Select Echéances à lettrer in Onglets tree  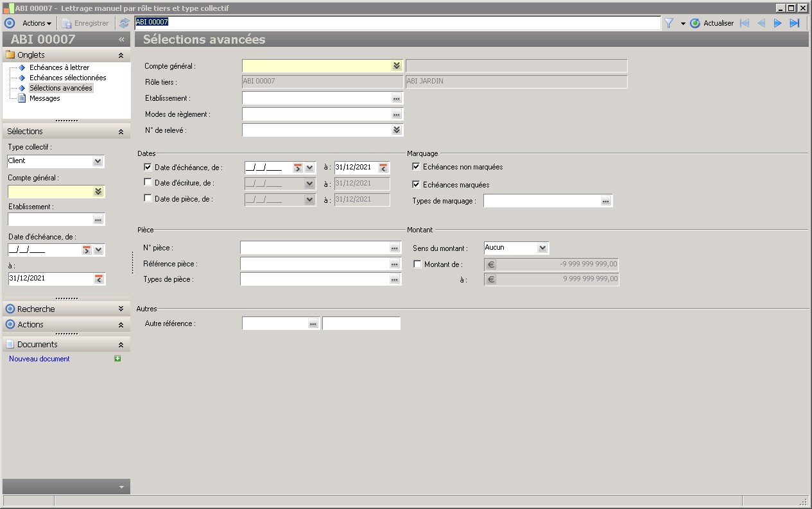tap(59, 67)
